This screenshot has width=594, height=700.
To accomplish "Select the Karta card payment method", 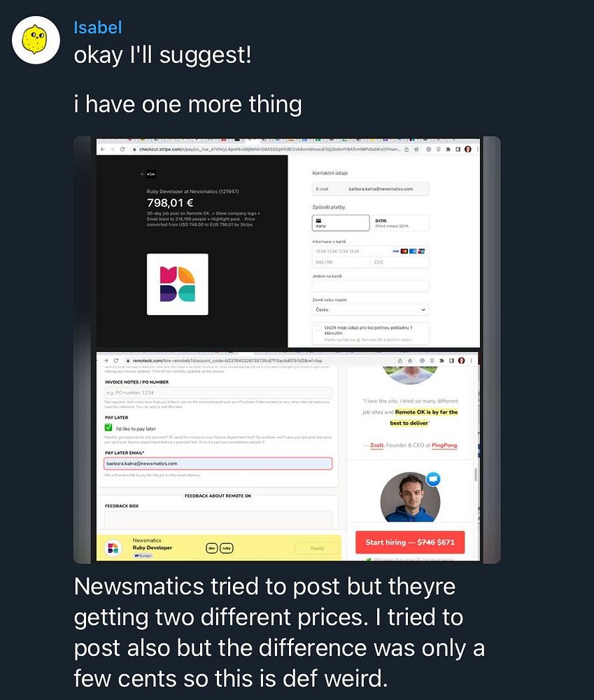I will point(341,223).
